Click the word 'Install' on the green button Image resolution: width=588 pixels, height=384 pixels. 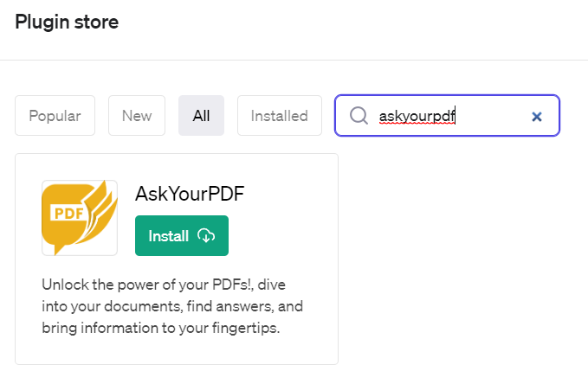pyautogui.click(x=169, y=236)
